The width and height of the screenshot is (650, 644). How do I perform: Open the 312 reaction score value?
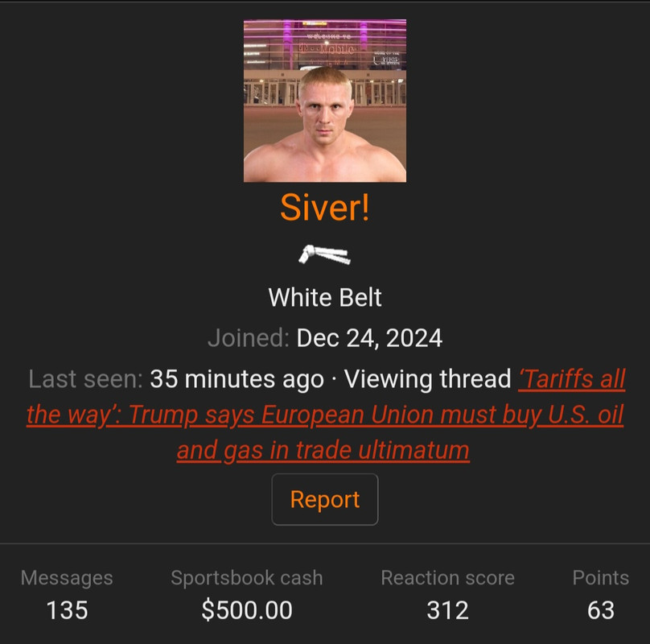point(448,610)
